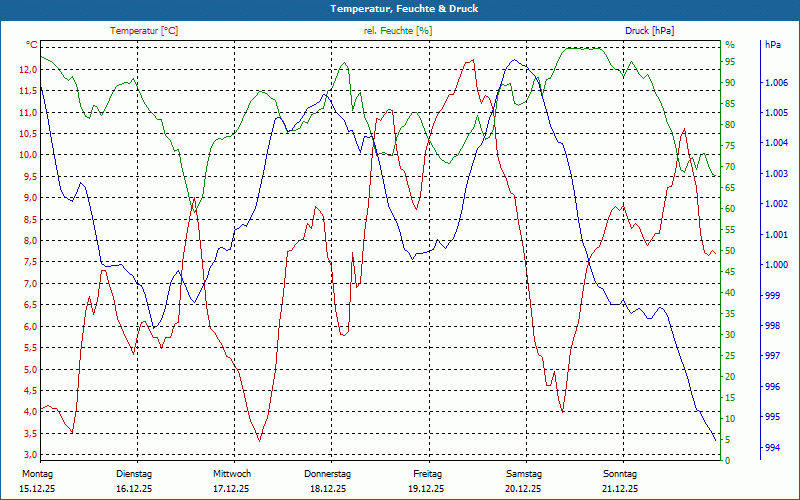Click the '5,5' temperature axis value

pyautogui.click(x=29, y=348)
